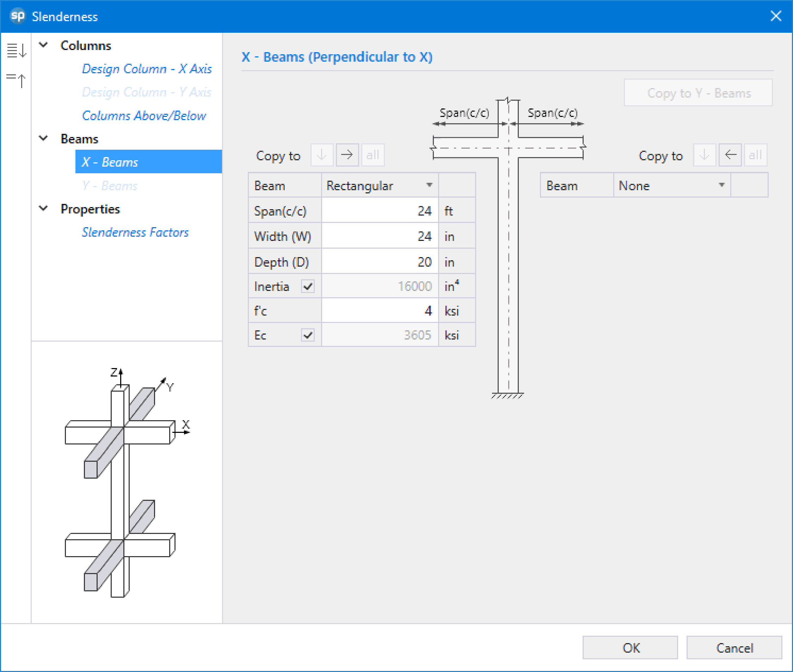Click the Inertia value 16000 field
The height and width of the screenshot is (672, 793).
380,286
